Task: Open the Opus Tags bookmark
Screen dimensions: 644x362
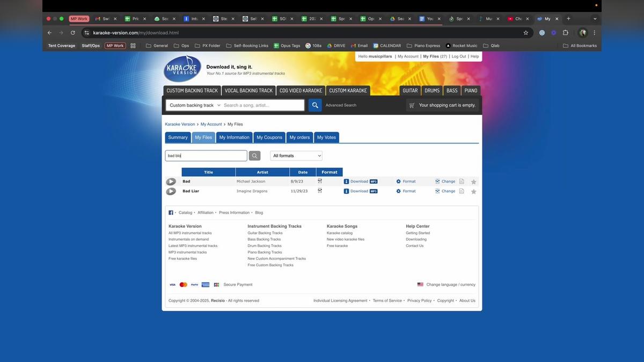Action: click(287, 46)
